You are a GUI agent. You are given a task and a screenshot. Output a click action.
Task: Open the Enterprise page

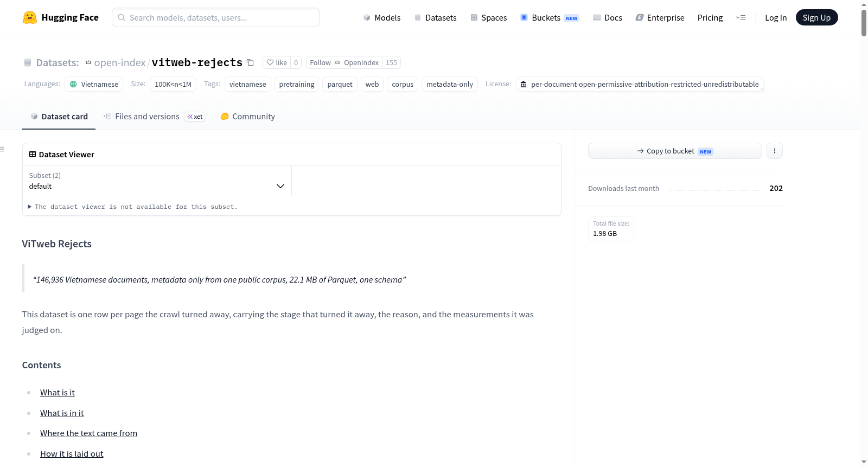point(660,17)
